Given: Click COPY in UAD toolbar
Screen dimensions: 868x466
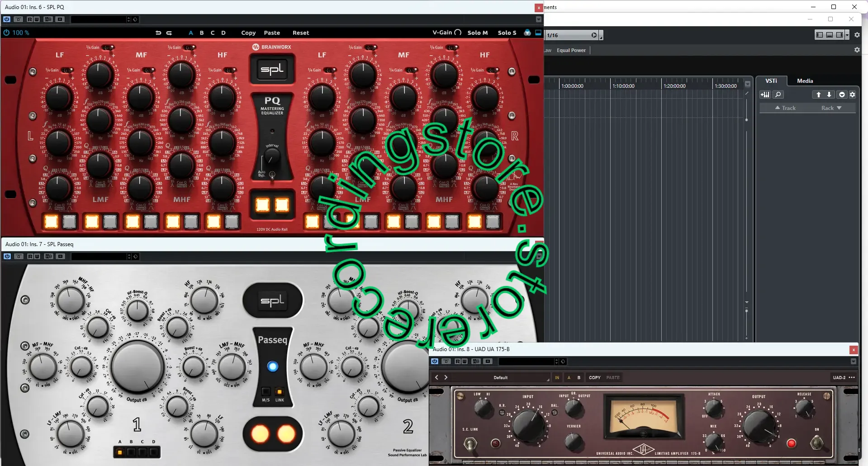Looking at the screenshot, I should pos(595,377).
